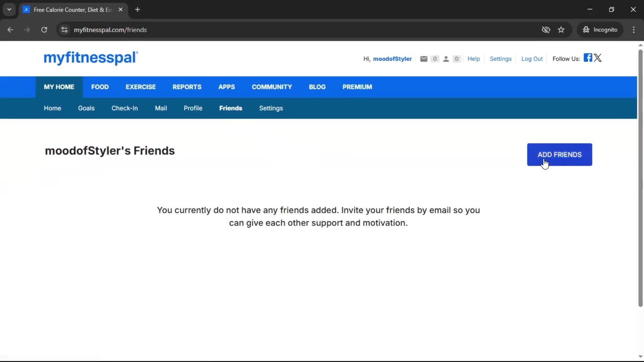Click the myfitnesspal logo
Viewport: 644px width, 362px height.
(91, 58)
